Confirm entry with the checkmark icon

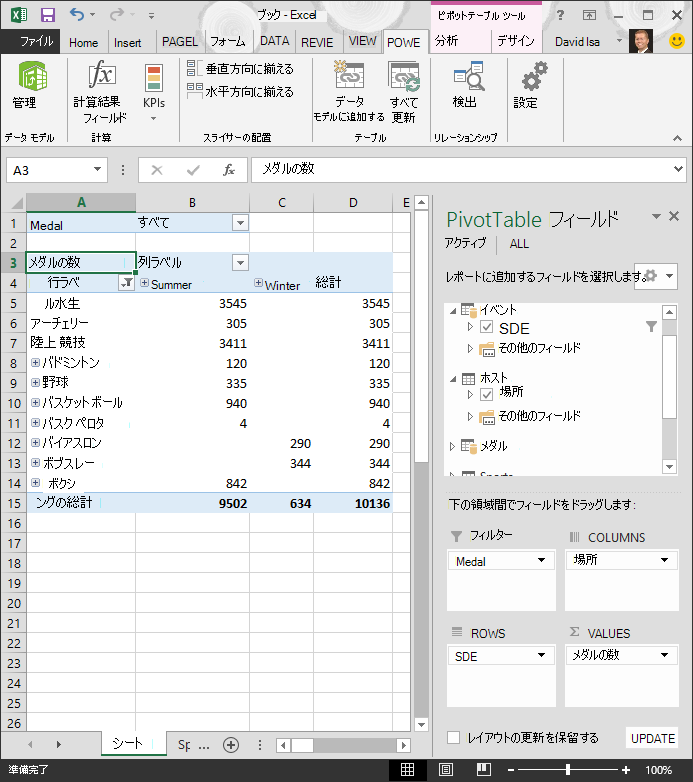(193, 171)
